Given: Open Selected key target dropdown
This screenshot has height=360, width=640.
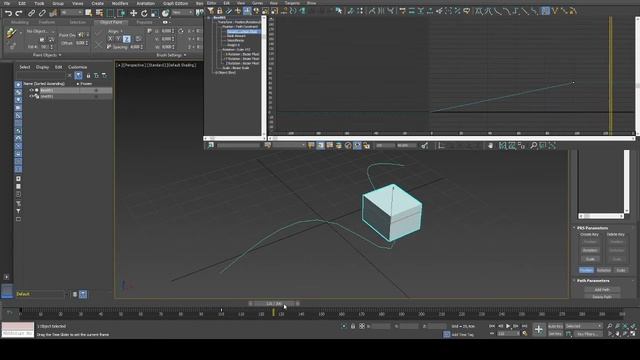Looking at the screenshot, I should [583, 326].
